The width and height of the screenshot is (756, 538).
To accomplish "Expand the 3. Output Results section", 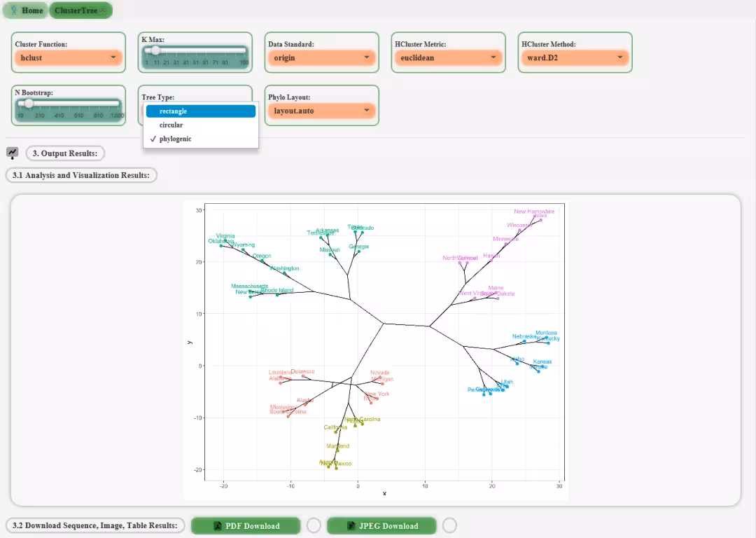I will pos(65,153).
